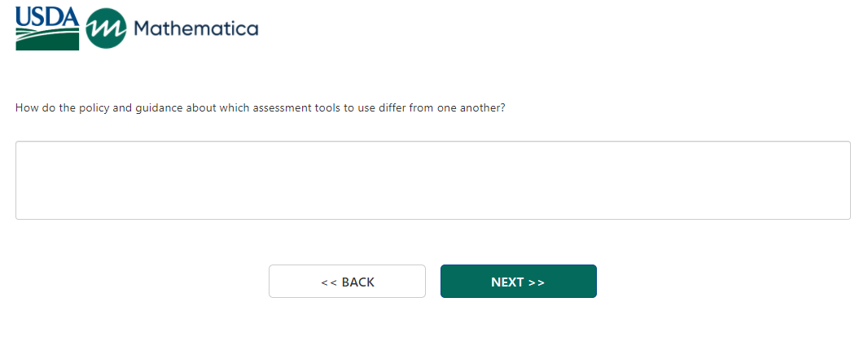Click inside the answer text box
Image resolution: width=868 pixels, height=363 pixels.
(432, 180)
